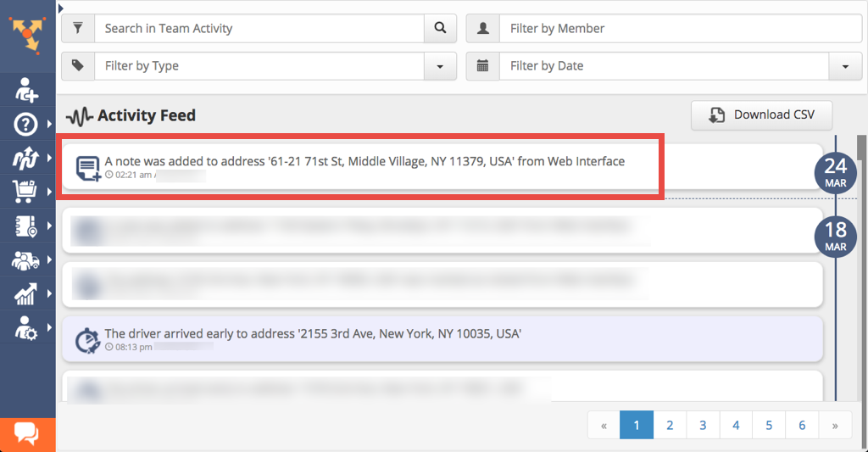Screen dimensions: 868x452
Task: Open the analytics chart sidebar icon
Action: [25, 293]
